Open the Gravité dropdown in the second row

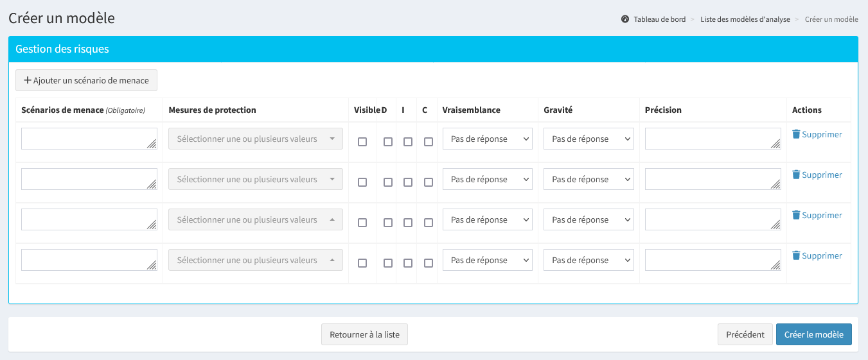pos(588,179)
